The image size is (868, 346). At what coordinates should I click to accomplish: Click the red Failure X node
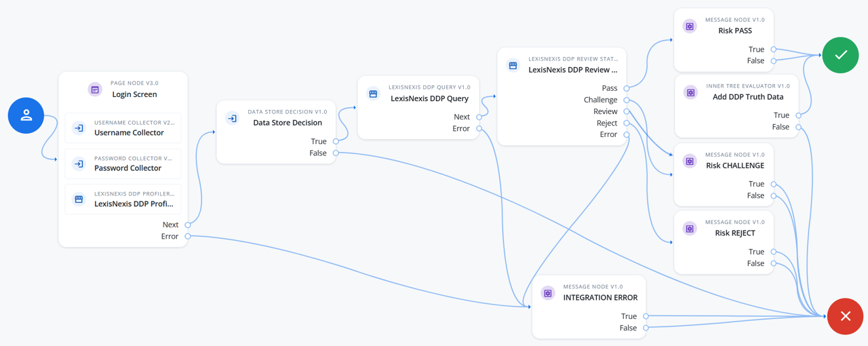[845, 316]
